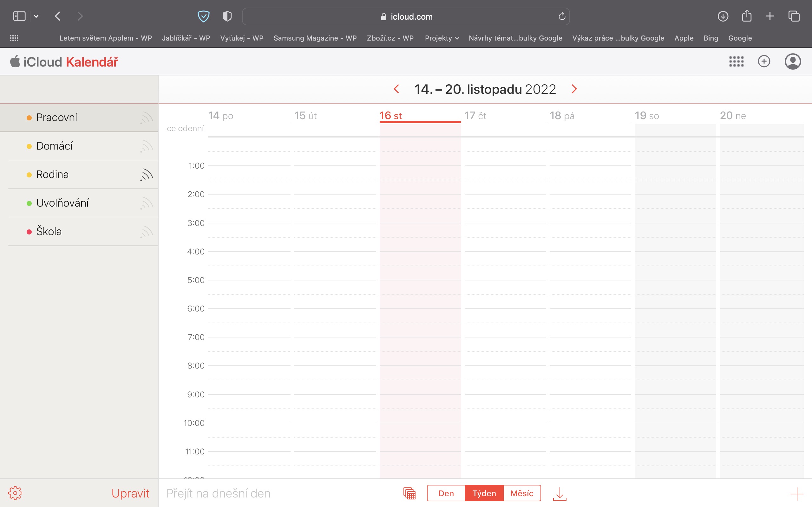Click the mini calendar list icon
Viewport: 812px width, 507px height.
pyautogui.click(x=409, y=493)
